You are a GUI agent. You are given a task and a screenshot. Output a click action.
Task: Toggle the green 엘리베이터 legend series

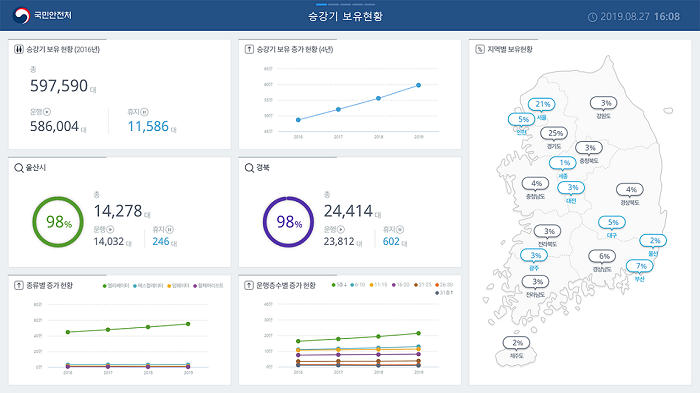pos(116,286)
